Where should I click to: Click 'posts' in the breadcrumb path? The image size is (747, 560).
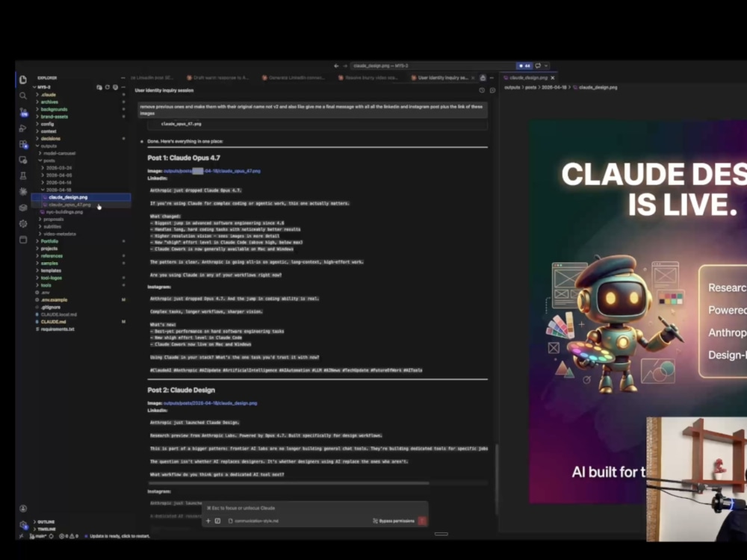point(530,87)
